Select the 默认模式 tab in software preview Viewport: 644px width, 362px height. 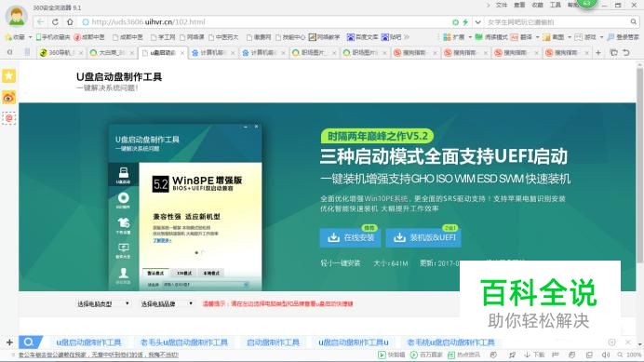(155, 273)
